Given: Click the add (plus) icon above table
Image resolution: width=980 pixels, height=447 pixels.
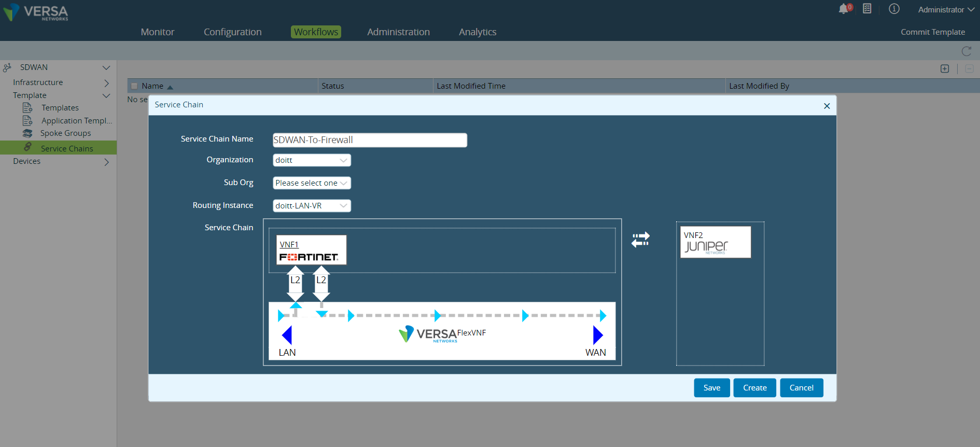Looking at the screenshot, I should click(945, 69).
